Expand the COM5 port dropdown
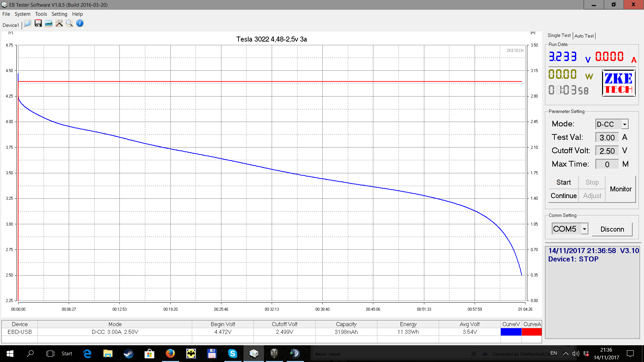The width and height of the screenshot is (644, 362). tap(584, 229)
